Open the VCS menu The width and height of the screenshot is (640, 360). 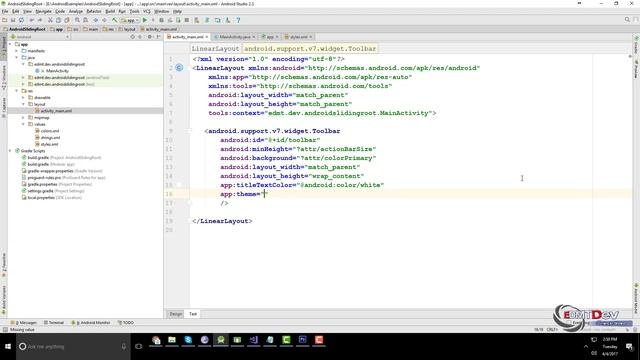point(147,11)
